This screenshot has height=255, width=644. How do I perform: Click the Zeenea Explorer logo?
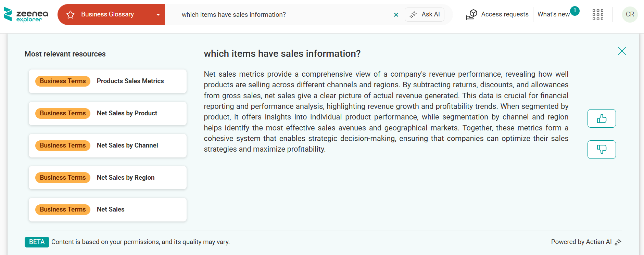[x=26, y=14]
